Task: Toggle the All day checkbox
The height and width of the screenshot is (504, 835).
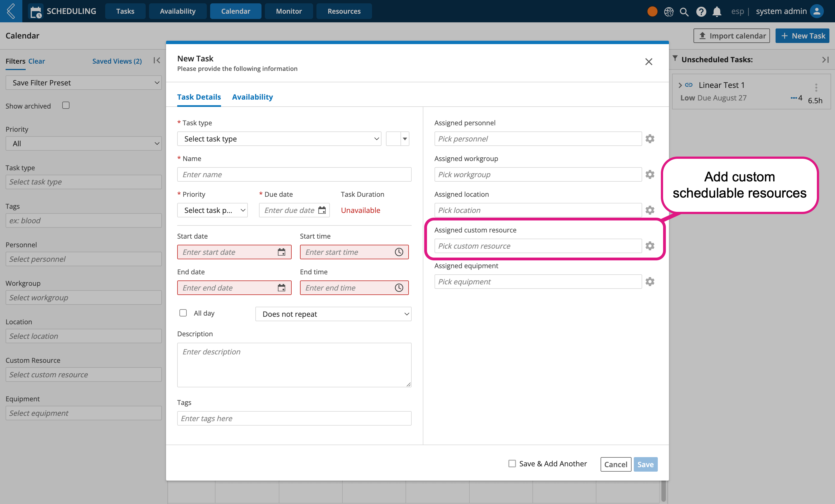Action: tap(183, 313)
